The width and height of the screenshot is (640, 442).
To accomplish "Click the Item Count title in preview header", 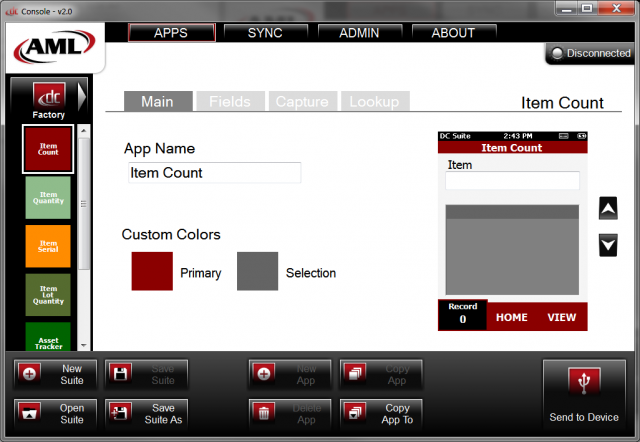I will (512, 148).
